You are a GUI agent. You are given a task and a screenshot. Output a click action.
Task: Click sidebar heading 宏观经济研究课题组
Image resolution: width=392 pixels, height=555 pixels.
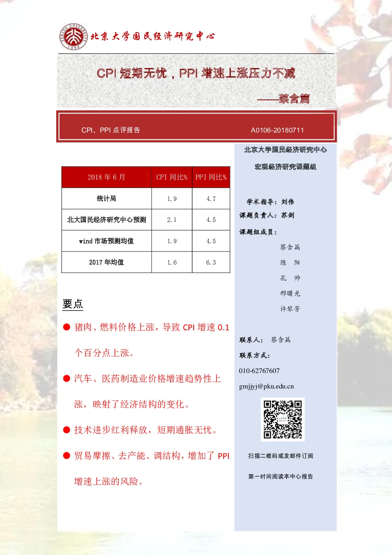[285, 167]
